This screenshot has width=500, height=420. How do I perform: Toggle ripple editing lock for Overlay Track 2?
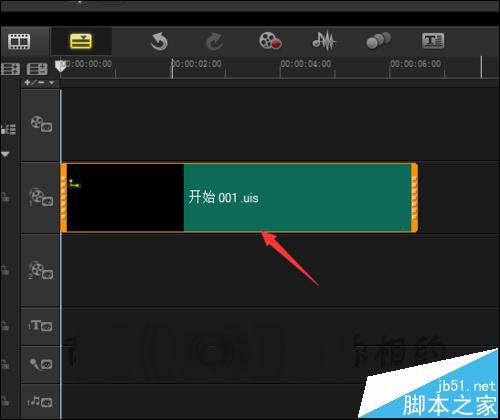[x=5, y=270]
